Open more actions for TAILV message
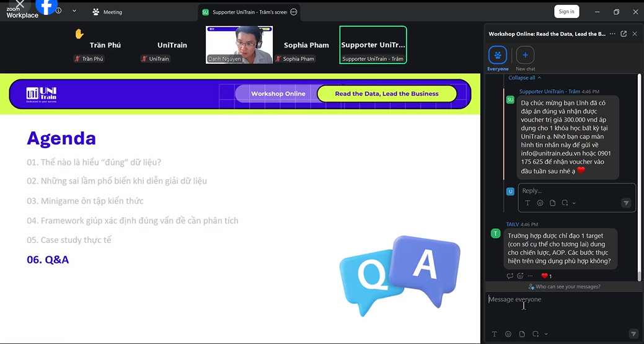 coord(530,276)
